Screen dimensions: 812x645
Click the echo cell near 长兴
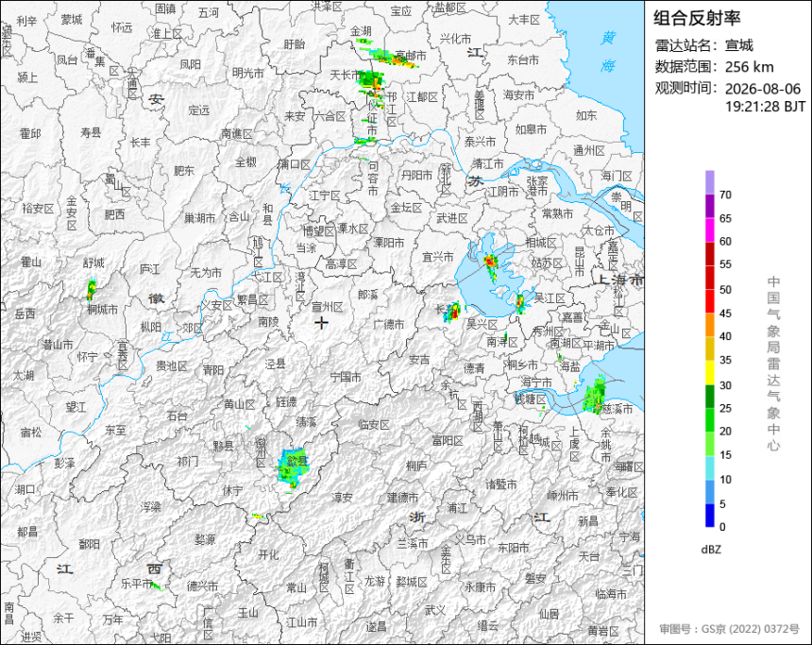(452, 312)
